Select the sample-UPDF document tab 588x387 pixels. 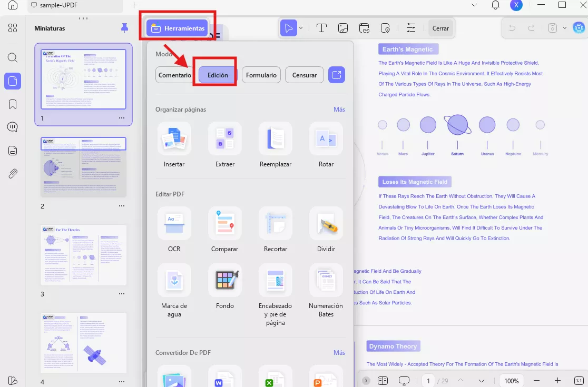[x=75, y=5]
